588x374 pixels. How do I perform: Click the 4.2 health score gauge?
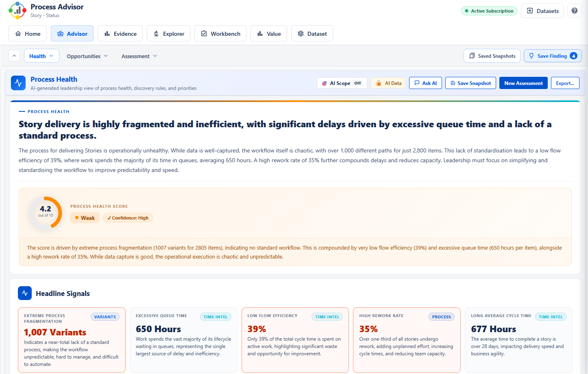pos(46,213)
